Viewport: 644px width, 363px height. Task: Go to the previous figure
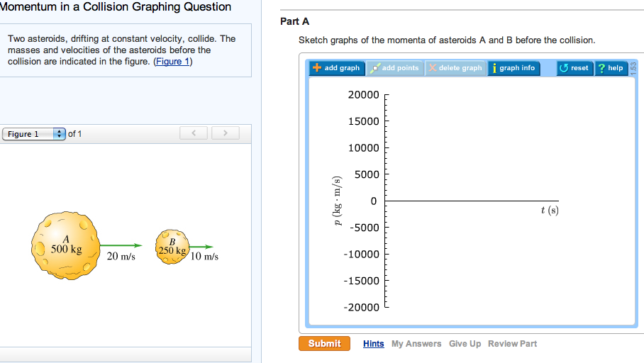[194, 133]
